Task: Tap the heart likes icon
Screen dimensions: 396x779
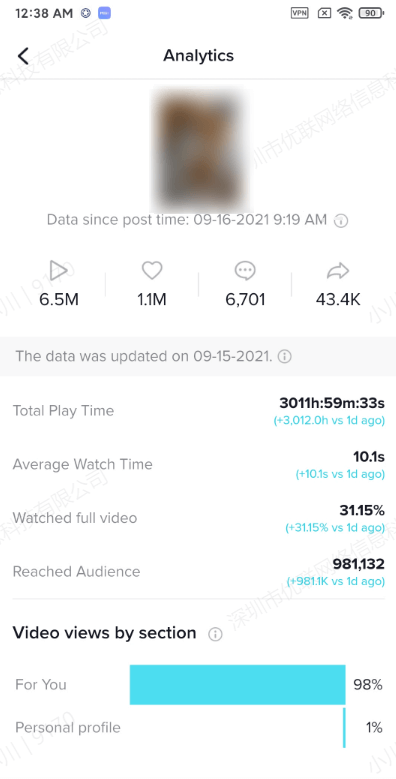Action: [152, 271]
